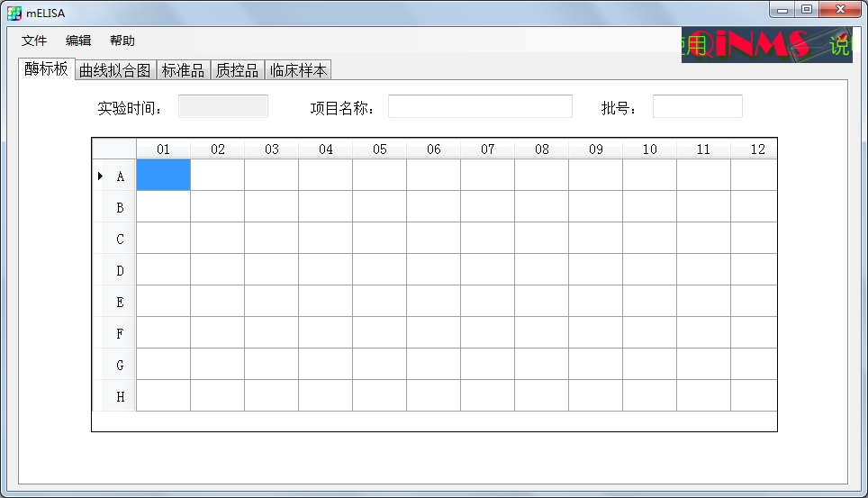Select row header B

coord(114,206)
